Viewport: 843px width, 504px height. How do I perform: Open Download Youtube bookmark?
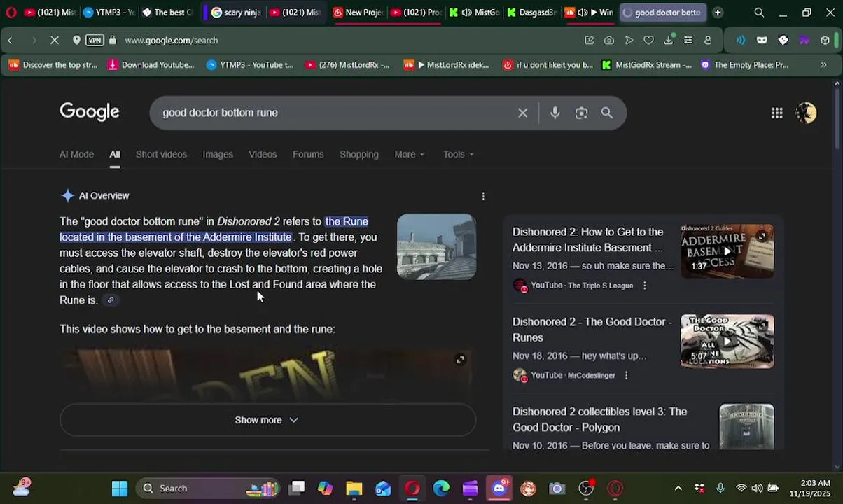pyautogui.click(x=151, y=65)
